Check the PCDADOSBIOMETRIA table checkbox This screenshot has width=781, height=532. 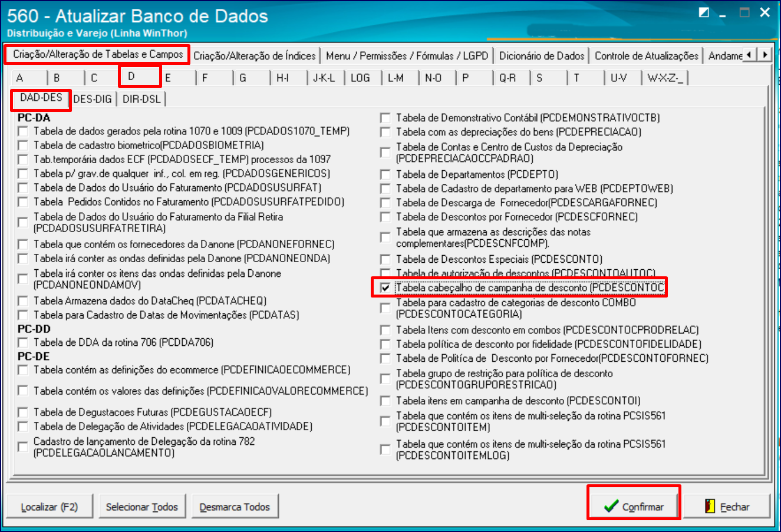[x=23, y=146]
